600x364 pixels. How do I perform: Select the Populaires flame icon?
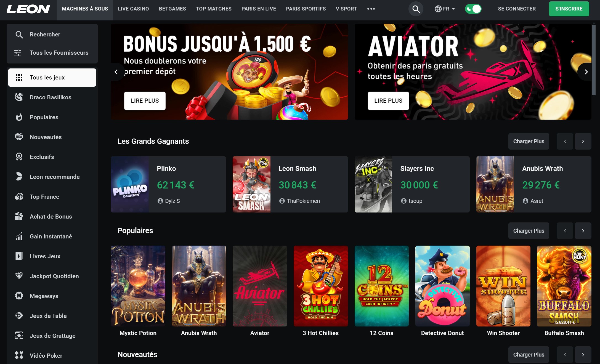point(19,117)
